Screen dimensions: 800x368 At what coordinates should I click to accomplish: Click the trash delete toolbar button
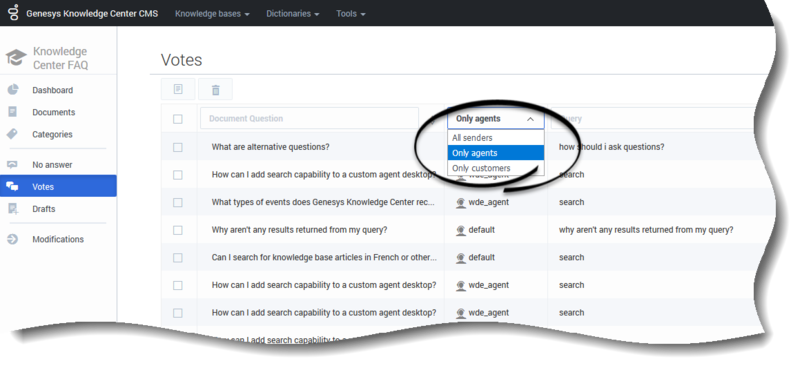(215, 89)
